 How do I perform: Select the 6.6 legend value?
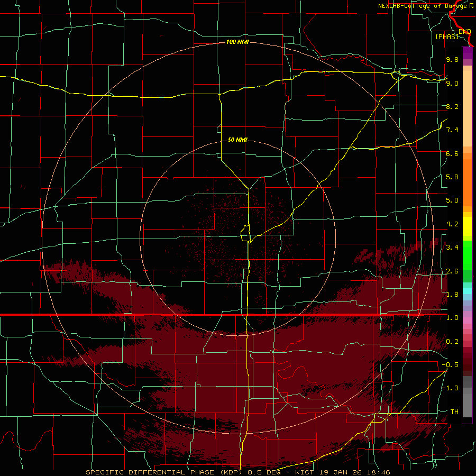tap(452, 153)
